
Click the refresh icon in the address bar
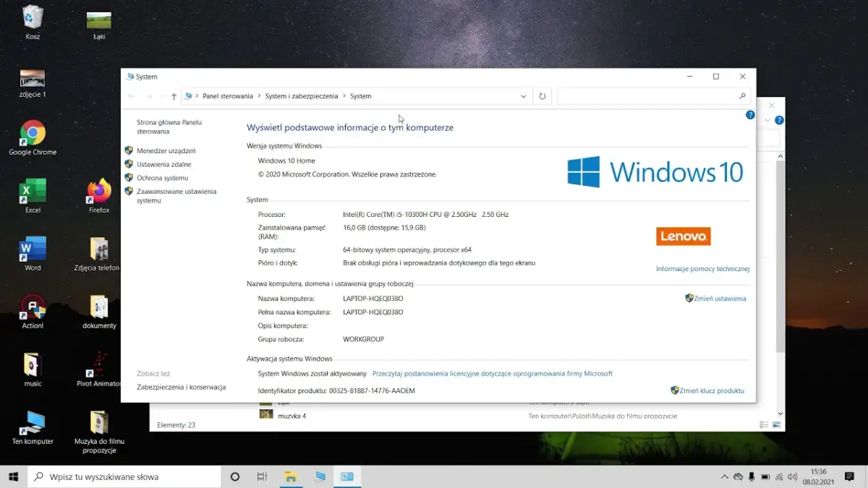[542, 95]
